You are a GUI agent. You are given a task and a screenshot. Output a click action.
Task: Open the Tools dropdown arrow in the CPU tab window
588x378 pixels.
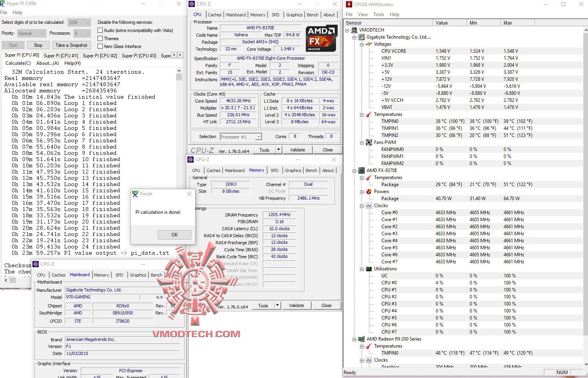click(278, 150)
